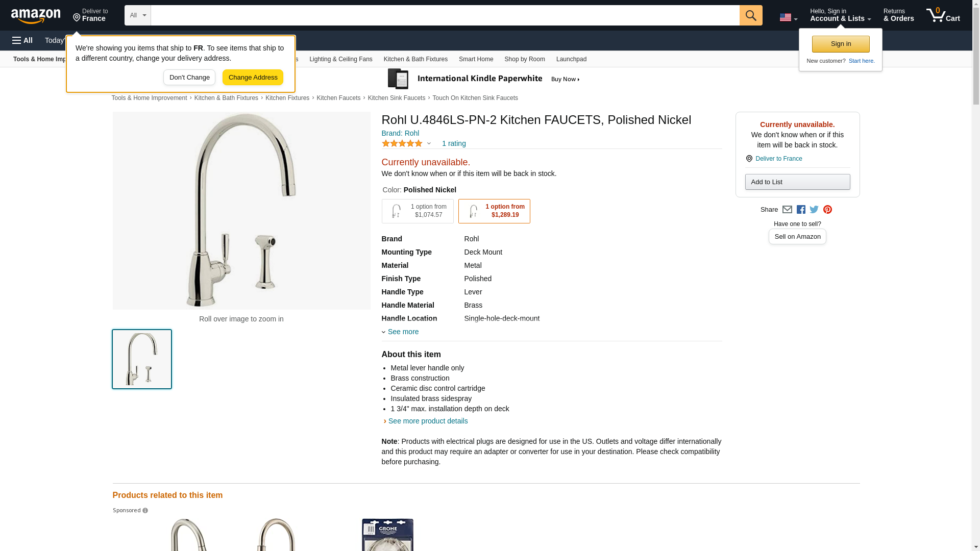Open Smart Home category tab

[x=476, y=59]
